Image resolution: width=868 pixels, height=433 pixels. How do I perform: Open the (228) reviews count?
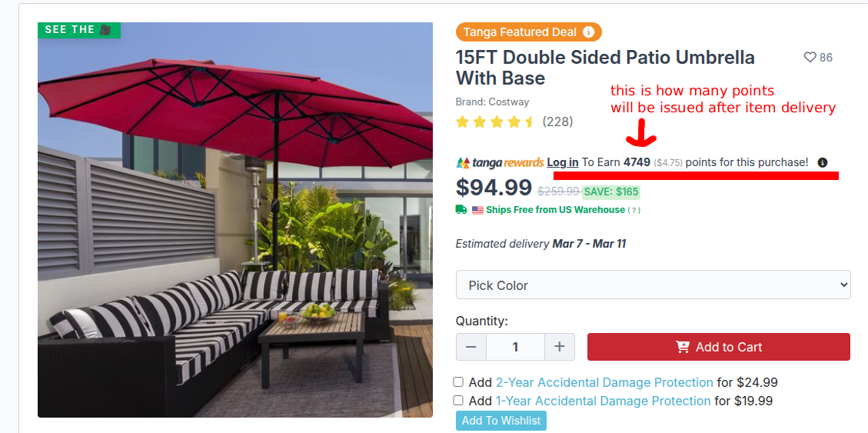[557, 122]
